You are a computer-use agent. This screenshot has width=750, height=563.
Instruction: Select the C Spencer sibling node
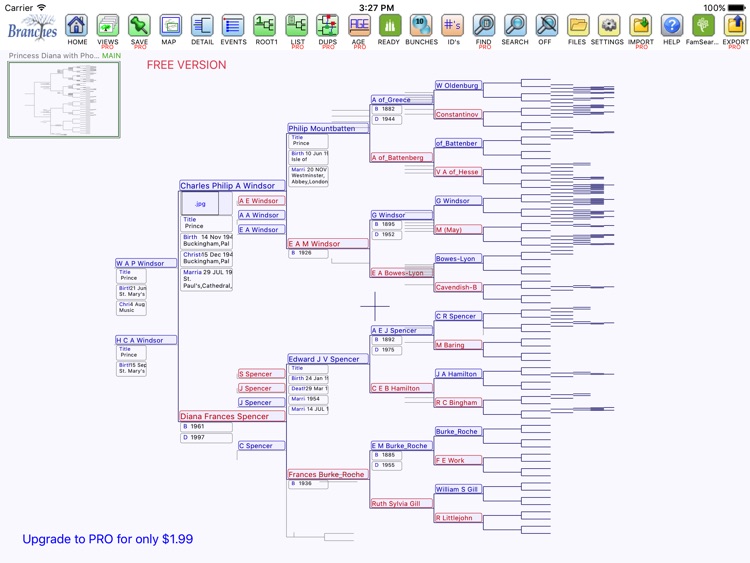(262, 445)
